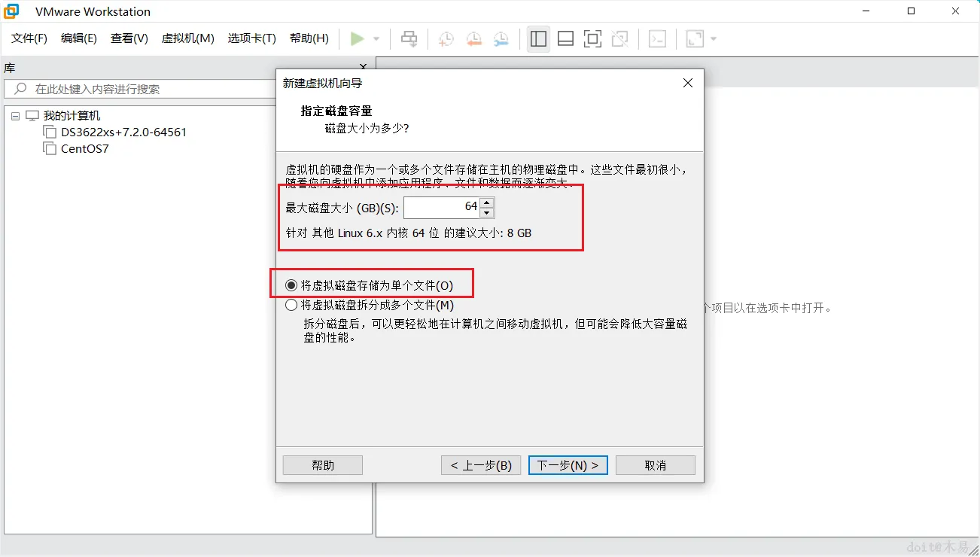This screenshot has height=557, width=980.
Task: Select the enter full screen mode icon
Action: [592, 38]
